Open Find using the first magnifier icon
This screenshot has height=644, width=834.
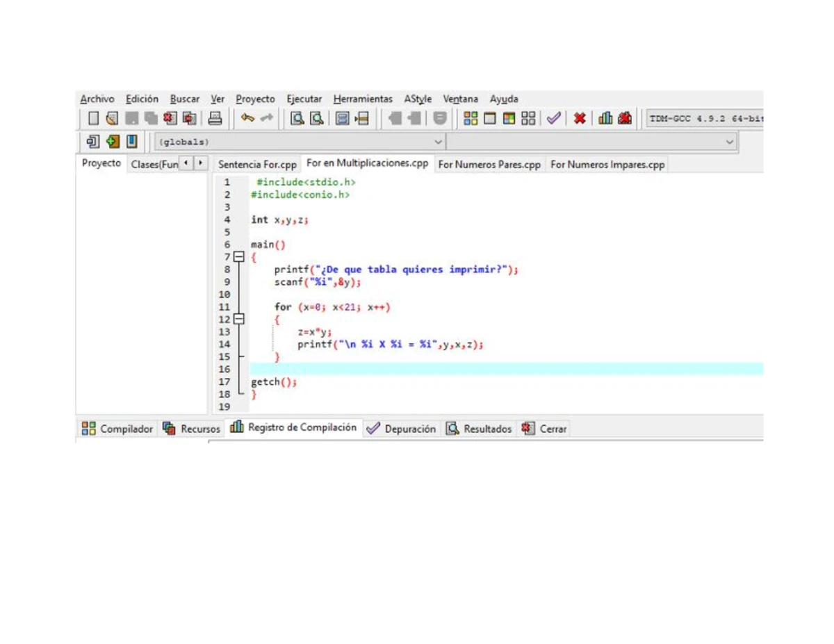pyautogui.click(x=297, y=119)
